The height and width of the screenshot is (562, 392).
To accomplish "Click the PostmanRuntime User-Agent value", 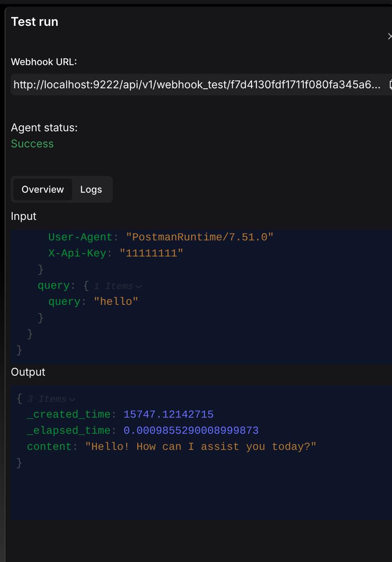I will (x=200, y=237).
